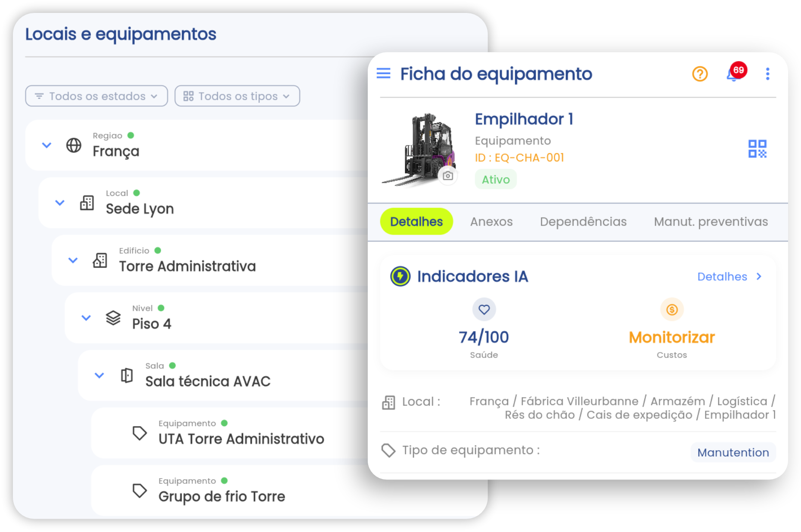
Task: Click the door icon of Sala técnica AVAC
Action: (127, 375)
